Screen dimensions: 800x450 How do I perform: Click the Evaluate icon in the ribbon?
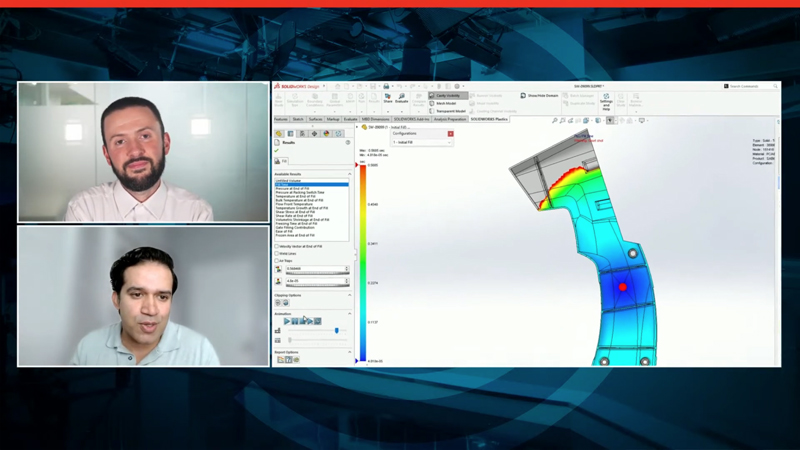tap(401, 100)
